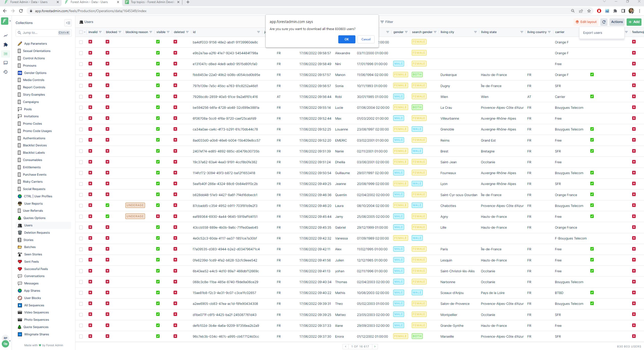The height and width of the screenshot is (350, 644).
Task: Open the activity history icon in left rail
Action: 6,72
